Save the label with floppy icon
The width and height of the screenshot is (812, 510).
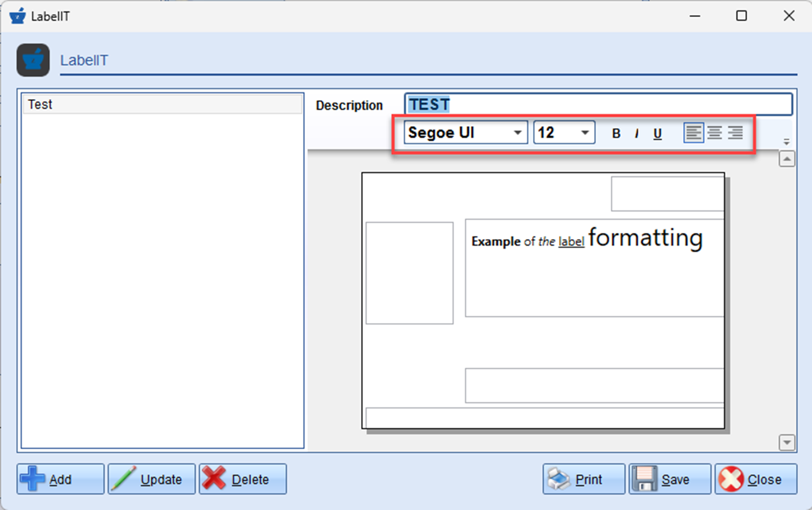(669, 479)
